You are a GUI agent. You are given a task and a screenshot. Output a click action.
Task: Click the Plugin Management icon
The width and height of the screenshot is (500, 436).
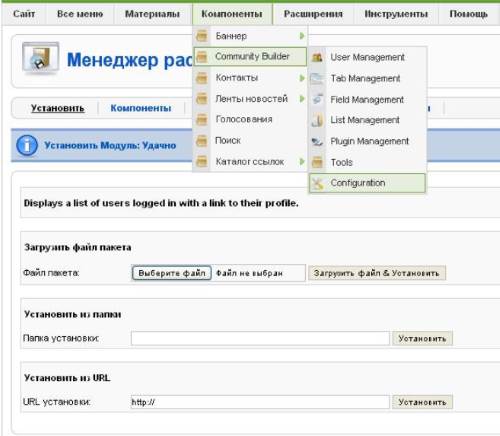tap(317, 142)
